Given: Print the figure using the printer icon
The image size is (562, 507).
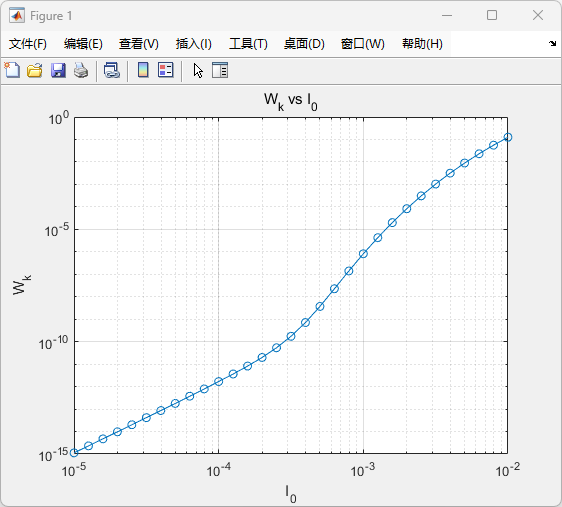Looking at the screenshot, I should pyautogui.click(x=81, y=70).
